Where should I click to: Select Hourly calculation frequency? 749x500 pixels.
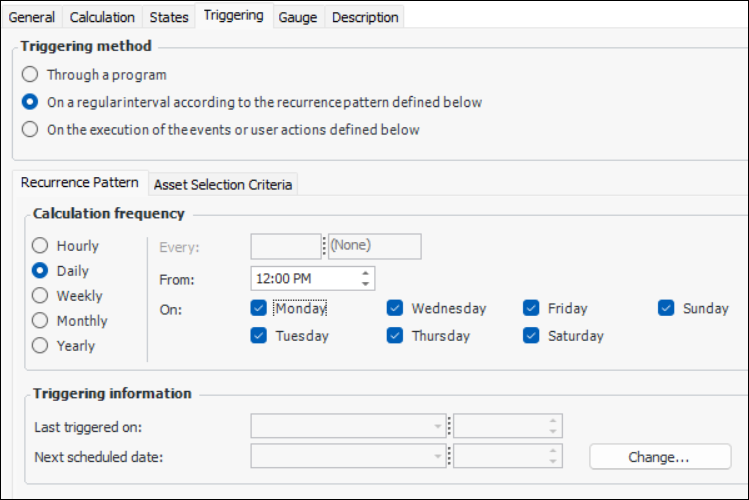(41, 246)
